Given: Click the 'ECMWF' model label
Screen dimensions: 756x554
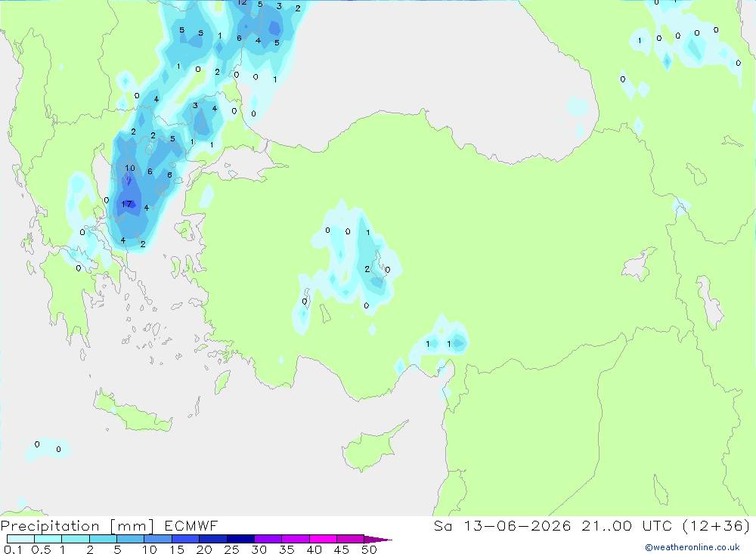Looking at the screenshot, I should 191,526.
